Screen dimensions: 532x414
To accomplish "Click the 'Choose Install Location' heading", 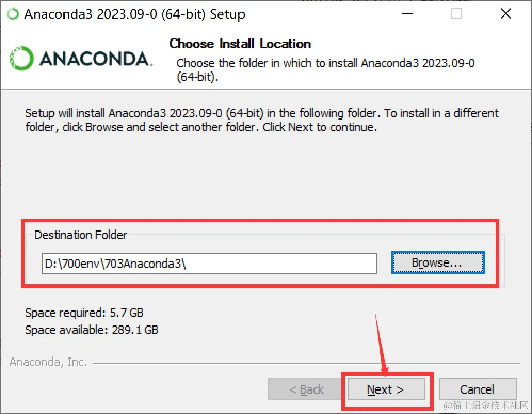I will (240, 43).
